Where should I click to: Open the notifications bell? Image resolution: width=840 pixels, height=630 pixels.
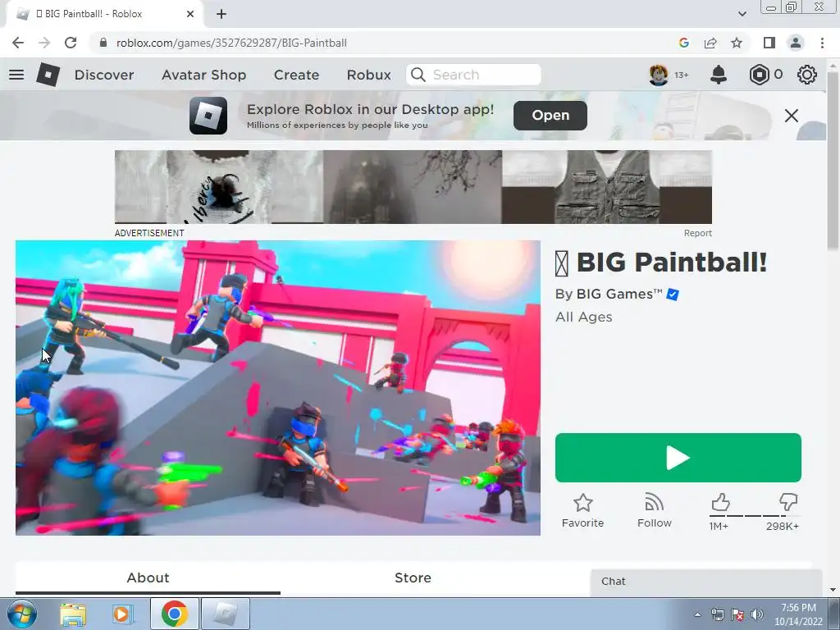click(719, 75)
